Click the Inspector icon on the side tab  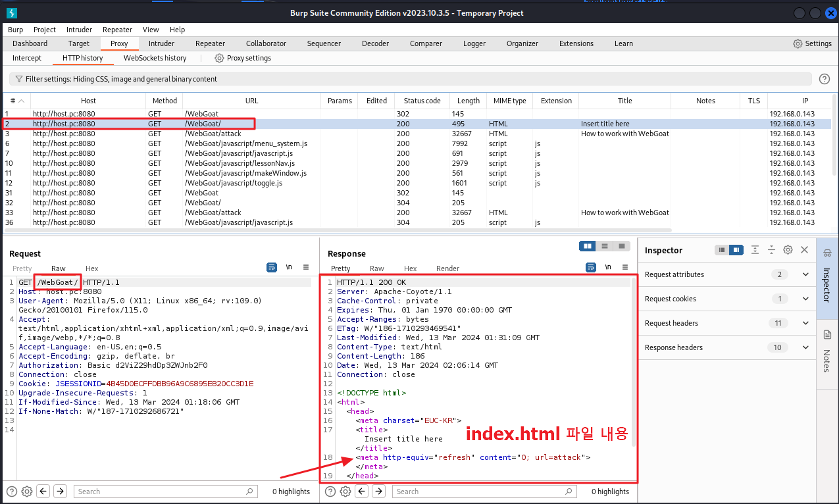827,253
